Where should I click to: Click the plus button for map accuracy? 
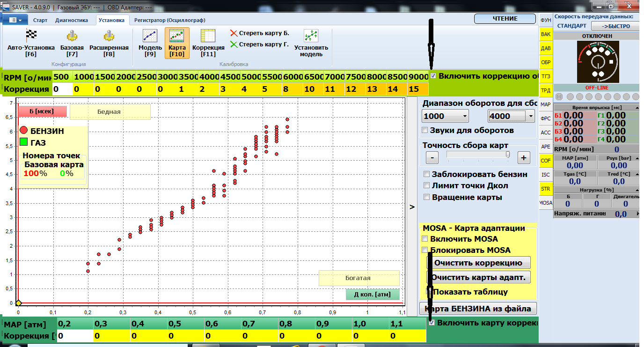523,158
